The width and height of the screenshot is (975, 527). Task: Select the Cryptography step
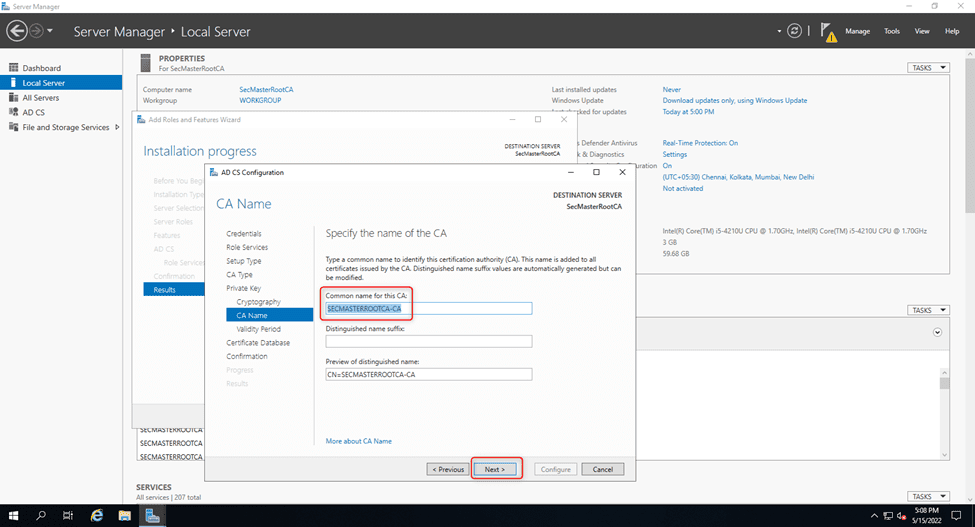pos(258,302)
